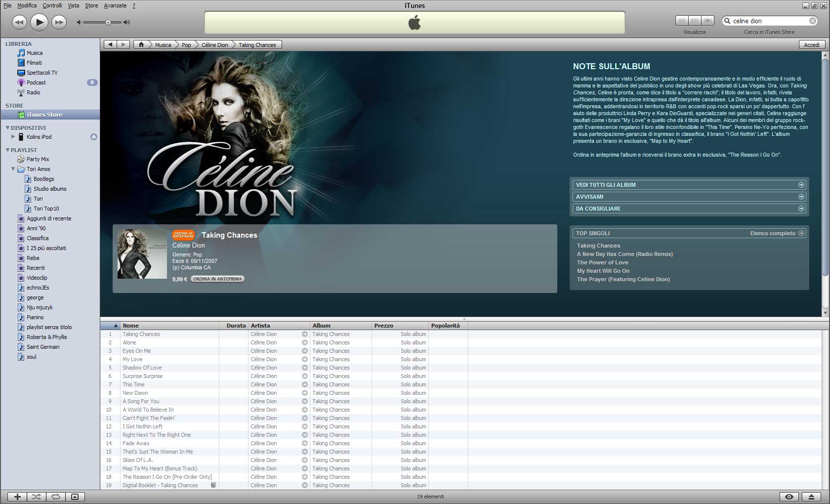Toggle shuffle playback

click(x=36, y=497)
